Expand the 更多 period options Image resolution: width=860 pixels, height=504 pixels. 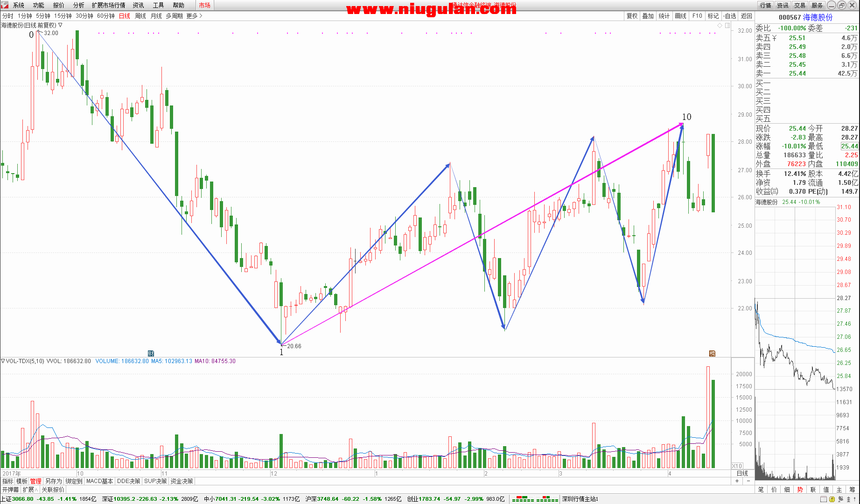click(194, 16)
